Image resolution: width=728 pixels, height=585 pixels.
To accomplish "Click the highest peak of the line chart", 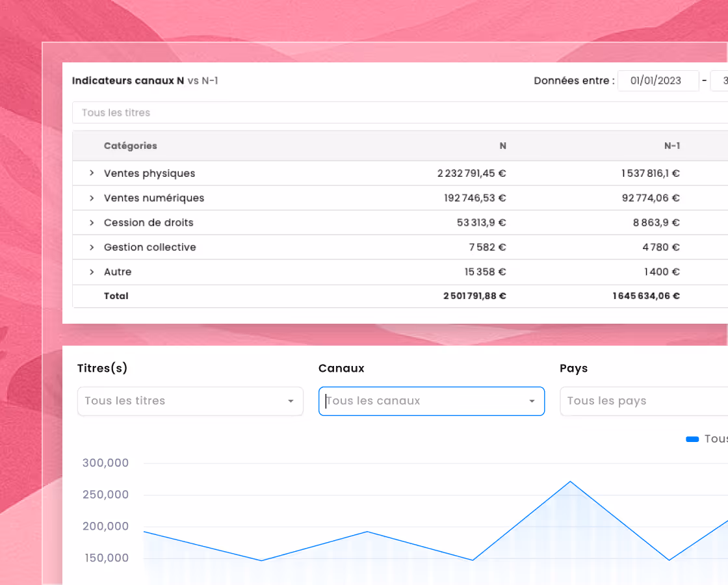I will (570, 482).
